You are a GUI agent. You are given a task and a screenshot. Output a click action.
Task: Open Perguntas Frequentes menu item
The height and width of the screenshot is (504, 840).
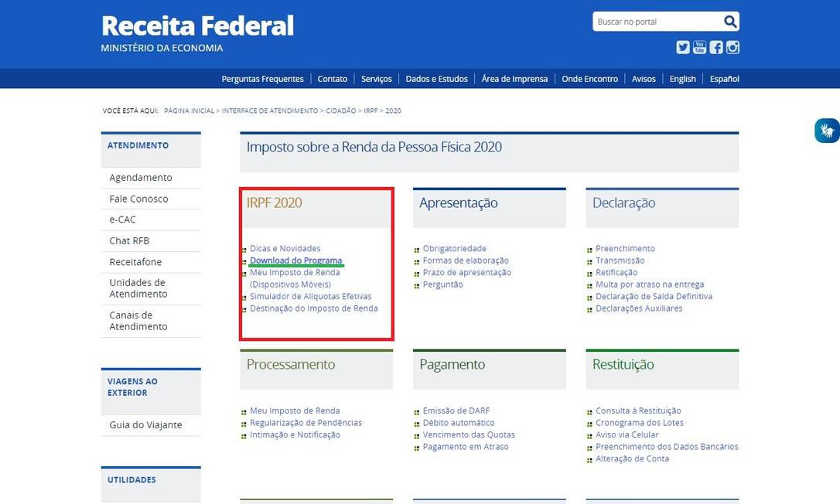(x=262, y=79)
